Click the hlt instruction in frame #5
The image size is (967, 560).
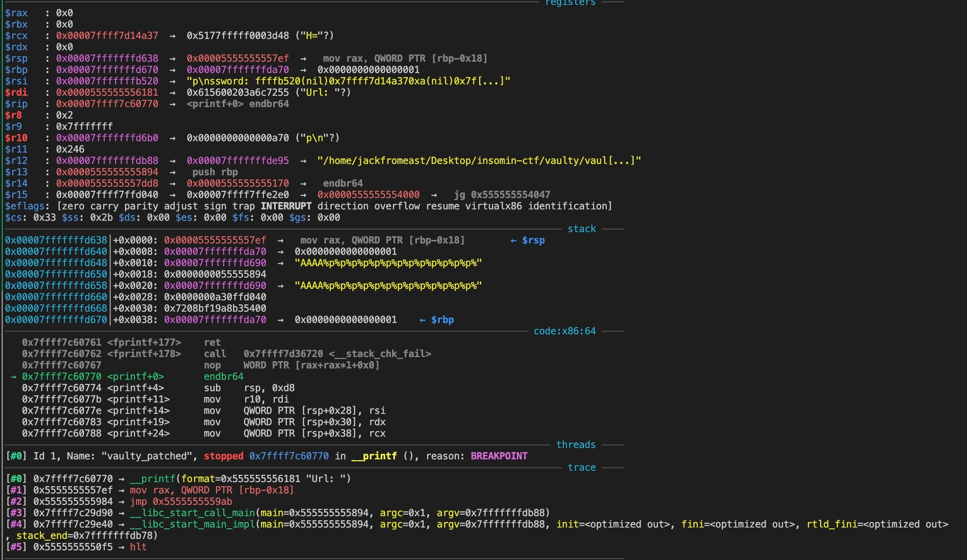pos(138,547)
